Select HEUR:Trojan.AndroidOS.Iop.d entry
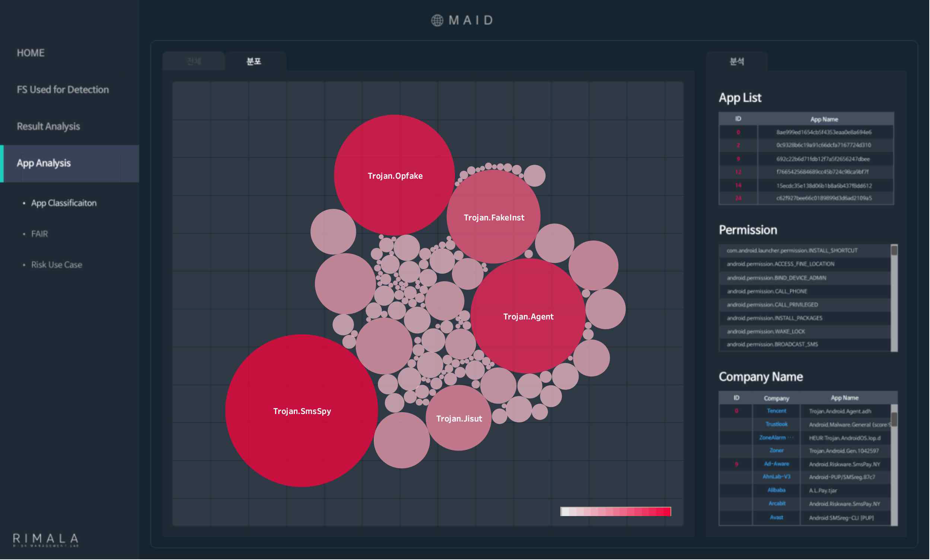 click(844, 439)
